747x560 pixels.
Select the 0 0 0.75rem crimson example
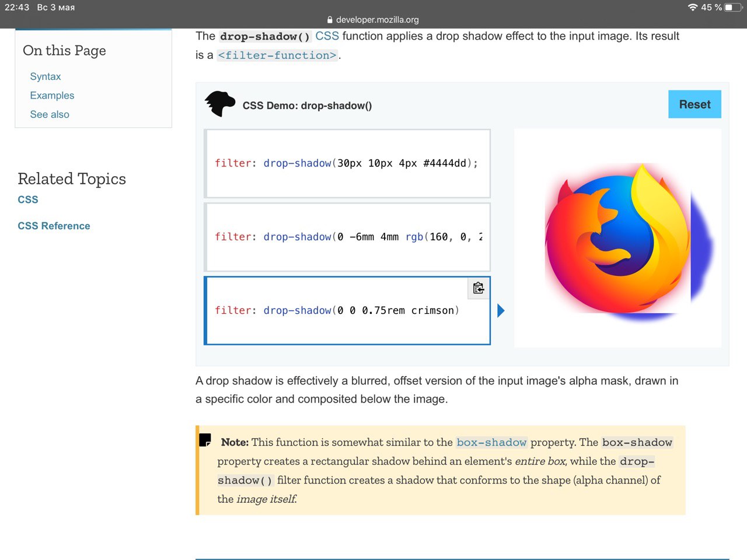(347, 310)
